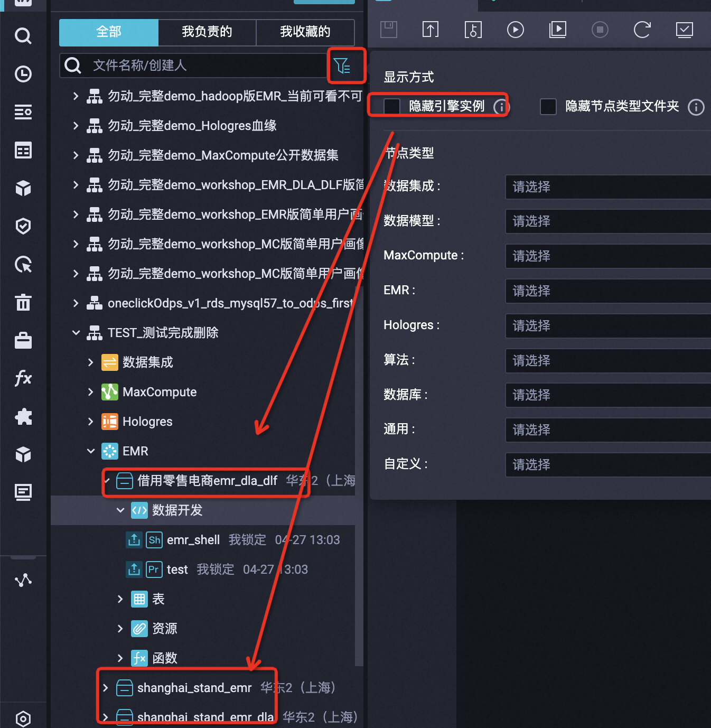Select the oneclickOdps_v1_rds_mysql57_to_odps workflow
The width and height of the screenshot is (711, 728).
click(230, 303)
